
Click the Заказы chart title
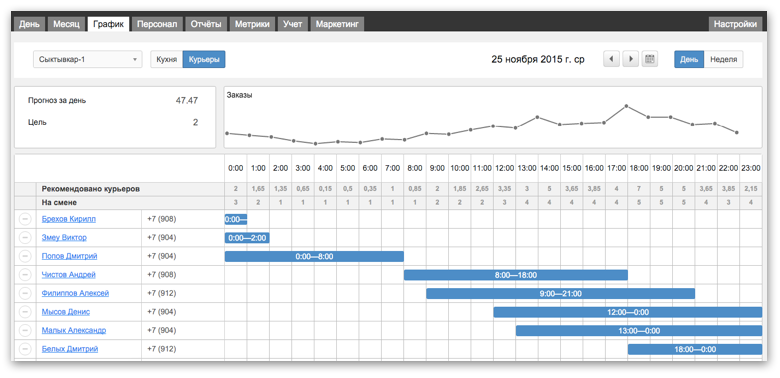tap(239, 95)
